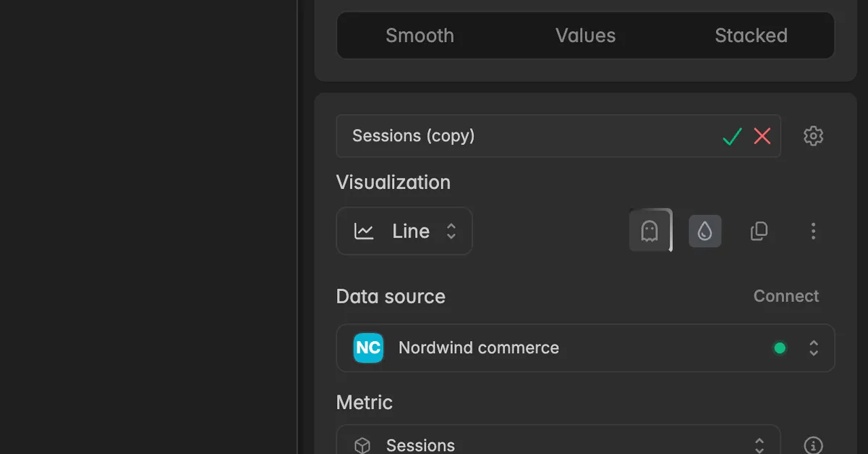
Task: Click the Nordwind commerce source name
Action: 479,348
